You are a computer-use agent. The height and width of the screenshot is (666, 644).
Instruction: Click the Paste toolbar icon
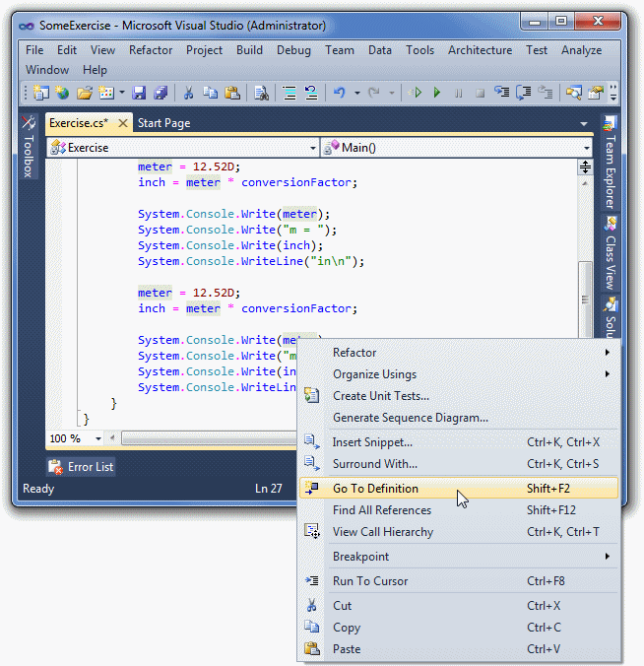(232, 93)
